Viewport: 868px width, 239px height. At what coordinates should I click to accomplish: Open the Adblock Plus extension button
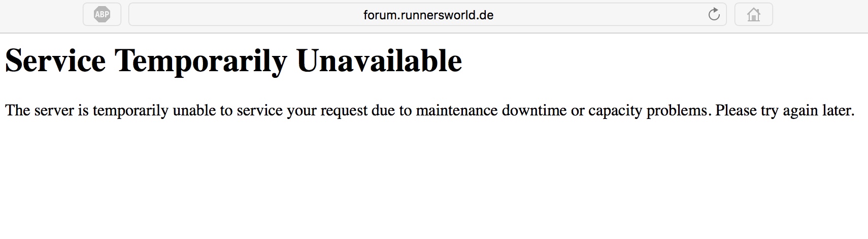click(x=102, y=14)
